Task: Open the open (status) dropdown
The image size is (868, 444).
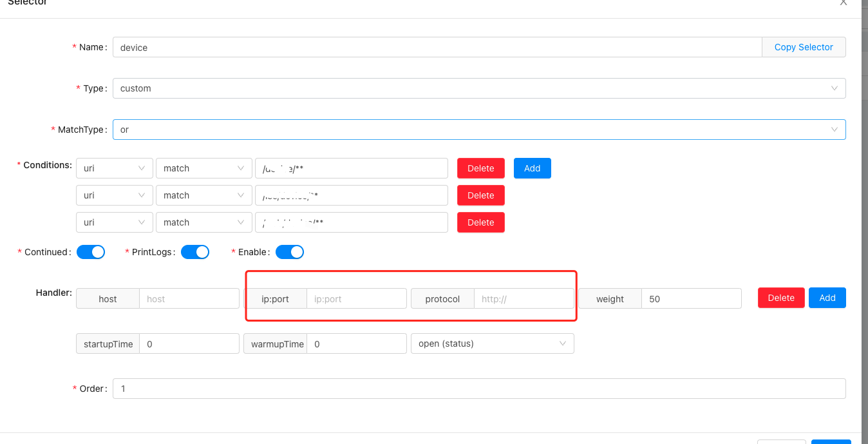Action: point(493,343)
